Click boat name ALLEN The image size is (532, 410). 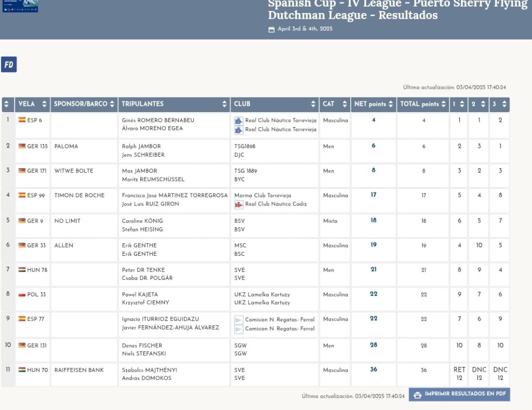(x=64, y=245)
